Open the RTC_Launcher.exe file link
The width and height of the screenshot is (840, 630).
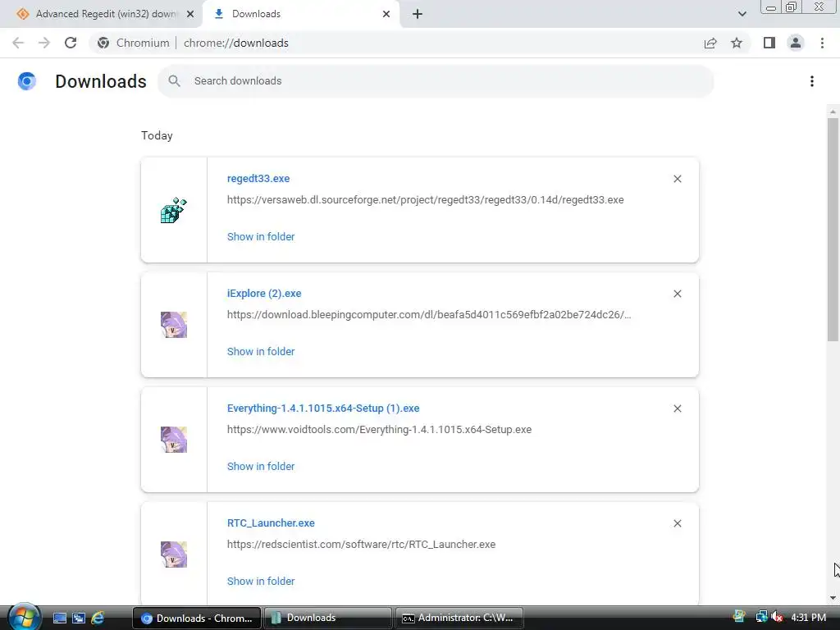pos(271,523)
